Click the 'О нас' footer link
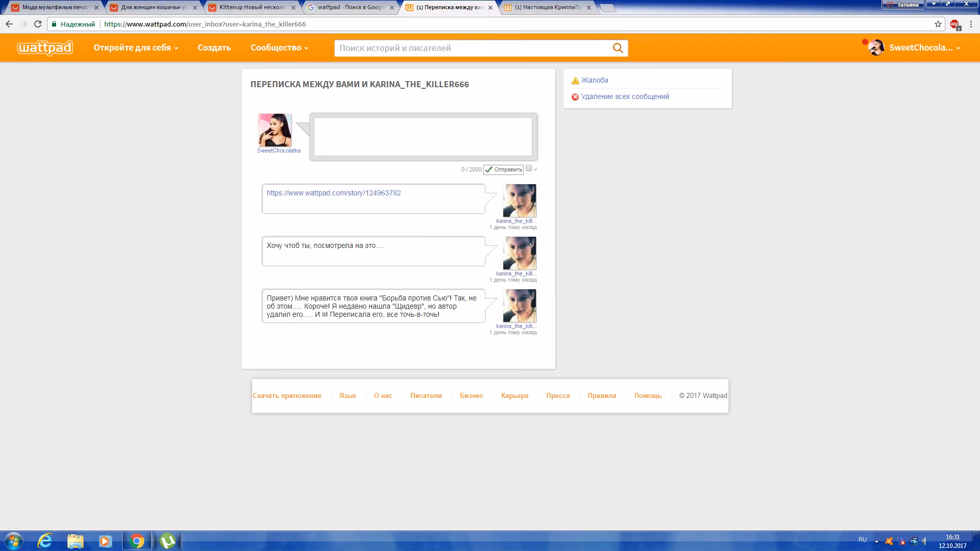This screenshot has height=551, width=980. coord(383,396)
